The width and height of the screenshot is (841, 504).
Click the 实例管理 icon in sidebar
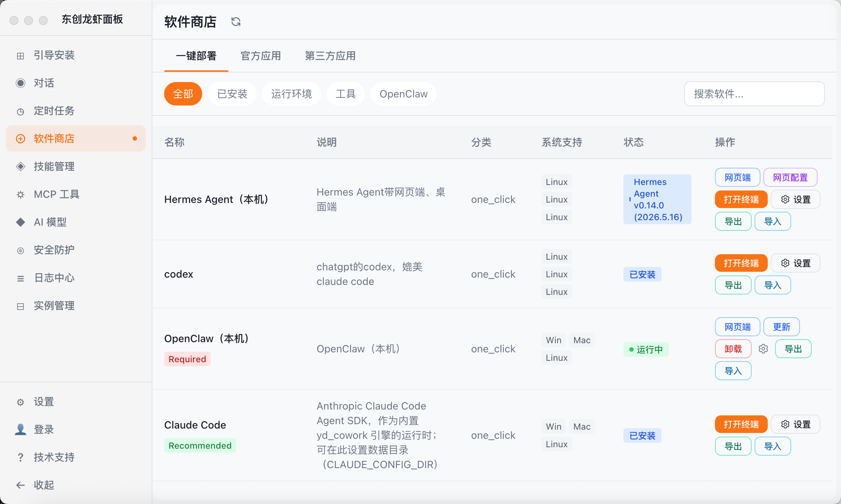[x=21, y=306]
